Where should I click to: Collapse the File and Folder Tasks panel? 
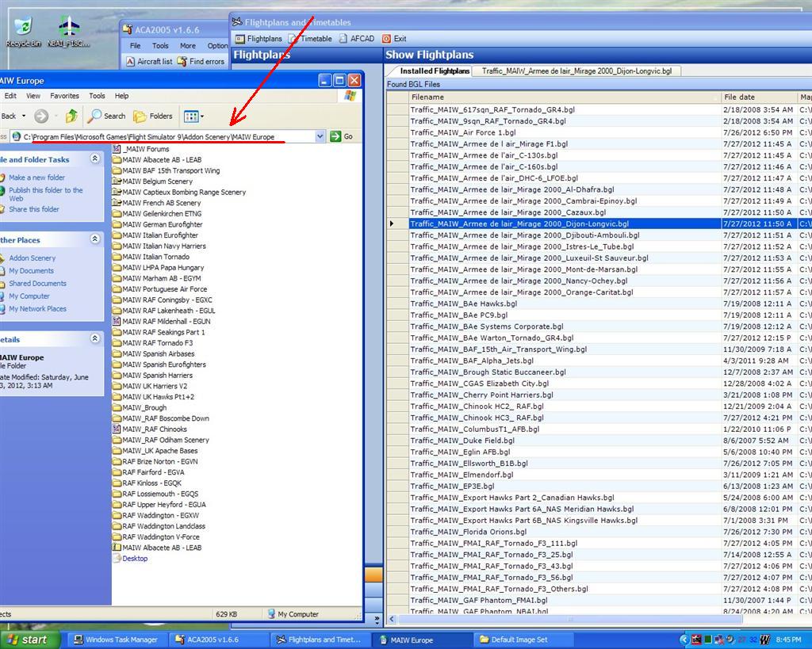pos(95,159)
